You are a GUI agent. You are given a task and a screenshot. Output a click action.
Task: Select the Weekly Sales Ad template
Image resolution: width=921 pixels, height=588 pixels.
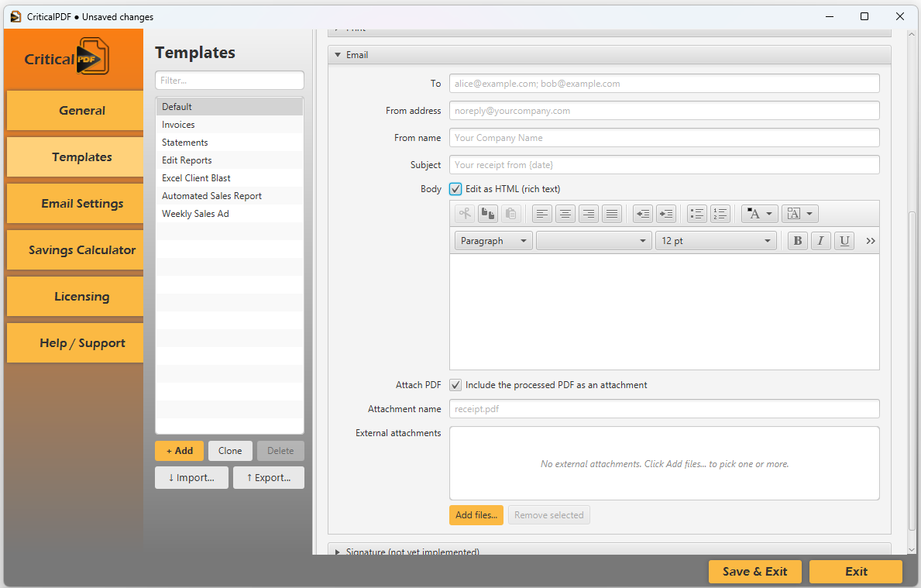[229, 214]
